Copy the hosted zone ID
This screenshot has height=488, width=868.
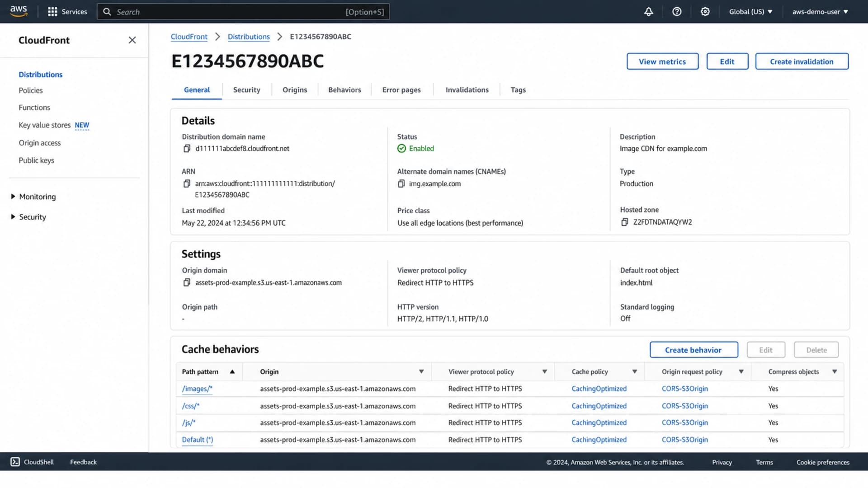(624, 222)
